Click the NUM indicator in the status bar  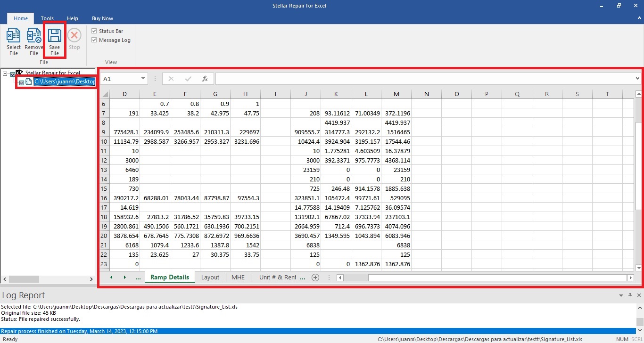pyautogui.click(x=622, y=339)
